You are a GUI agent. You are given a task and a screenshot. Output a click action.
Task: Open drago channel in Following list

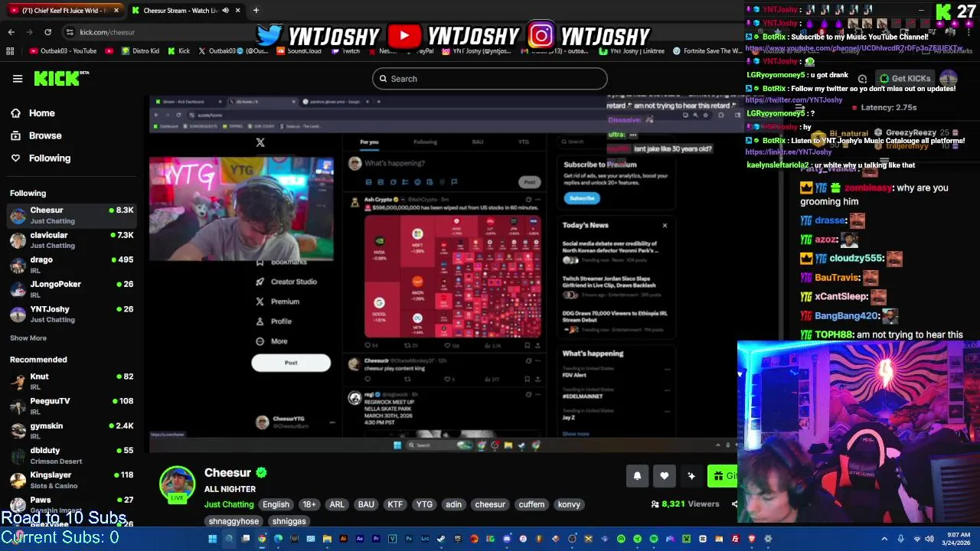click(71, 265)
